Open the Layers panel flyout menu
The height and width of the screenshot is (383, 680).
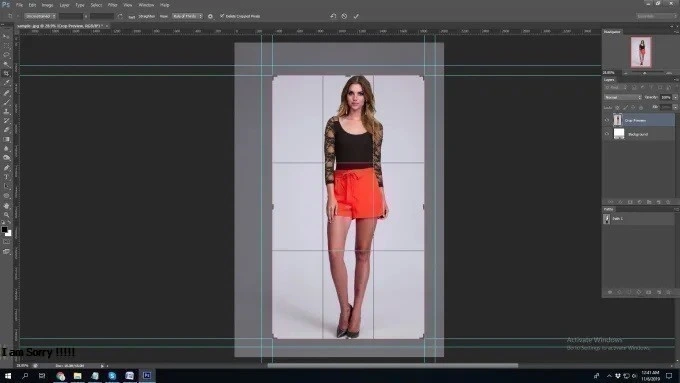(x=676, y=80)
